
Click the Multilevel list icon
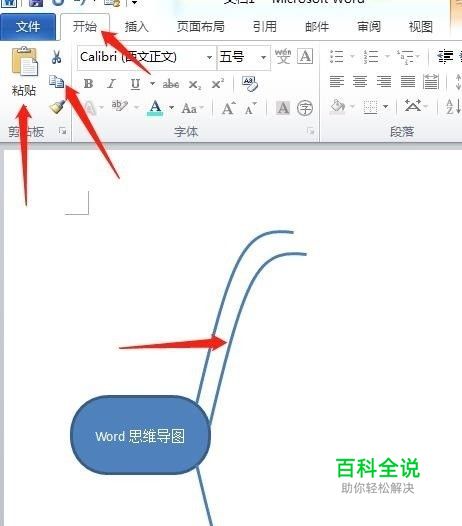point(405,57)
